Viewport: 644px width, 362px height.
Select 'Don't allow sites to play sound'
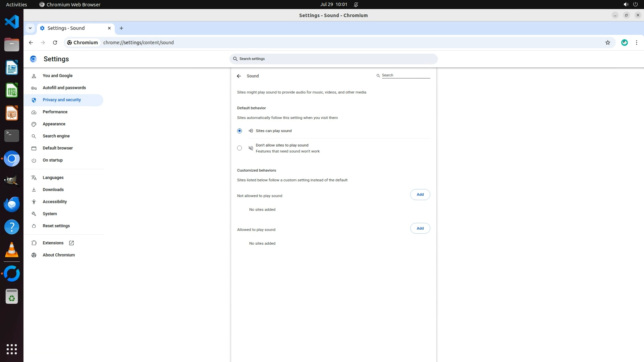click(239, 148)
